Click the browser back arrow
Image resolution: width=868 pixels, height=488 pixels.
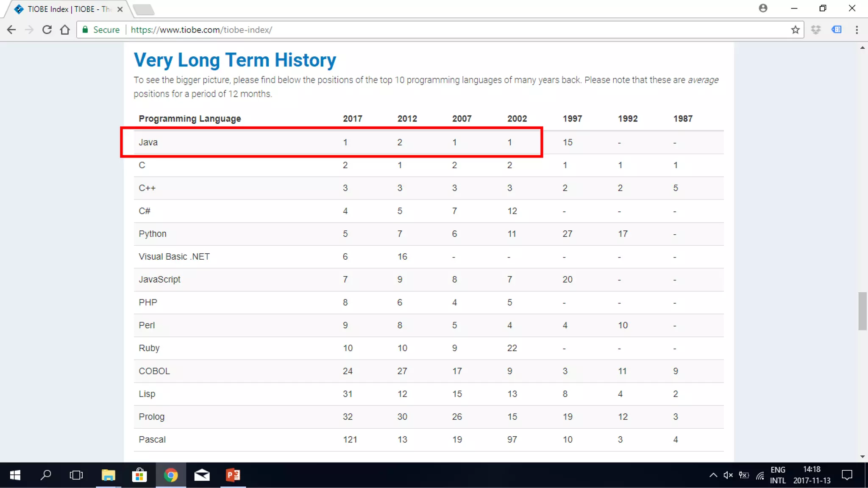(11, 30)
